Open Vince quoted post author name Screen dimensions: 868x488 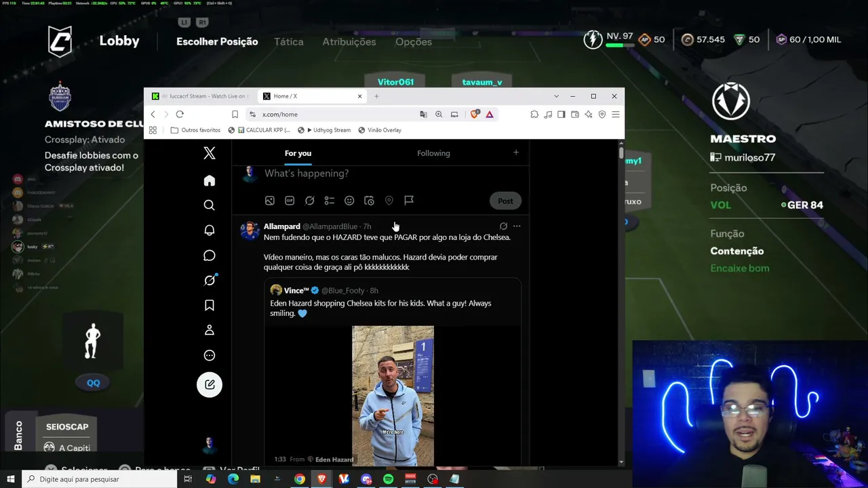pyautogui.click(x=296, y=291)
